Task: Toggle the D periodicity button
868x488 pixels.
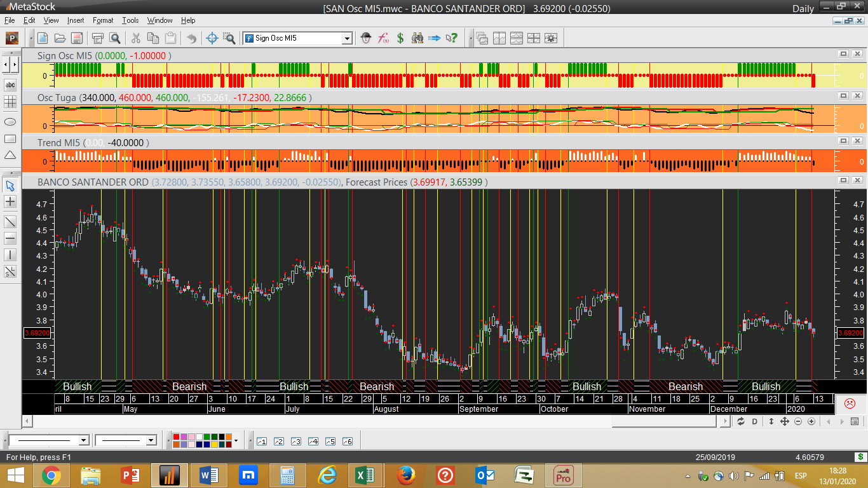Action: [755, 422]
